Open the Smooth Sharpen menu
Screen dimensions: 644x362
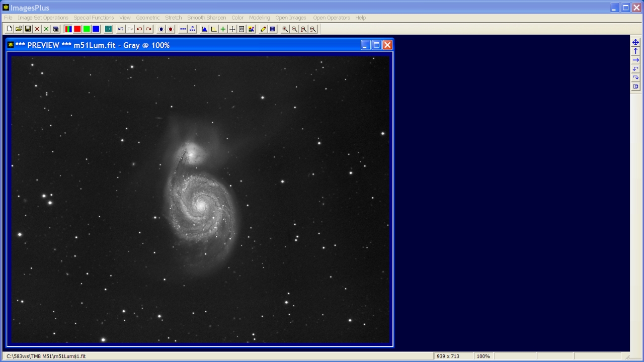206,18
